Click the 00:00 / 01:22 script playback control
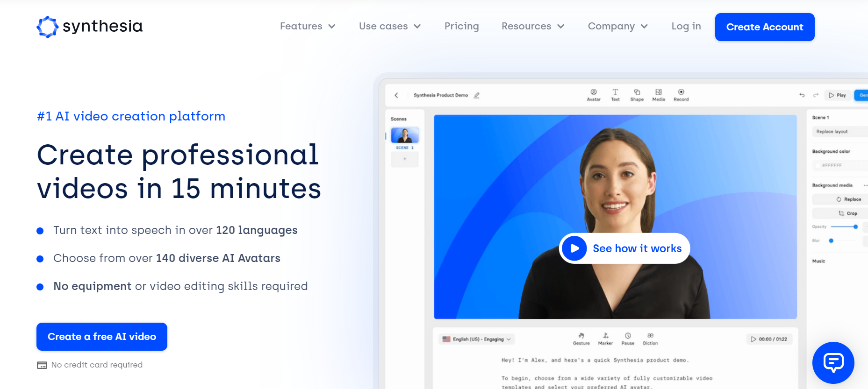 769,339
